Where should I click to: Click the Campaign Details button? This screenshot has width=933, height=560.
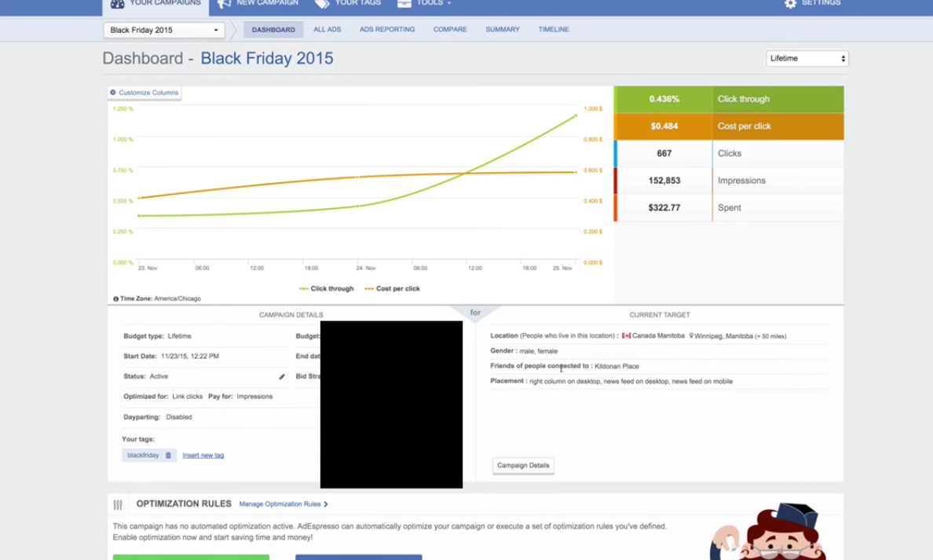[523, 466]
